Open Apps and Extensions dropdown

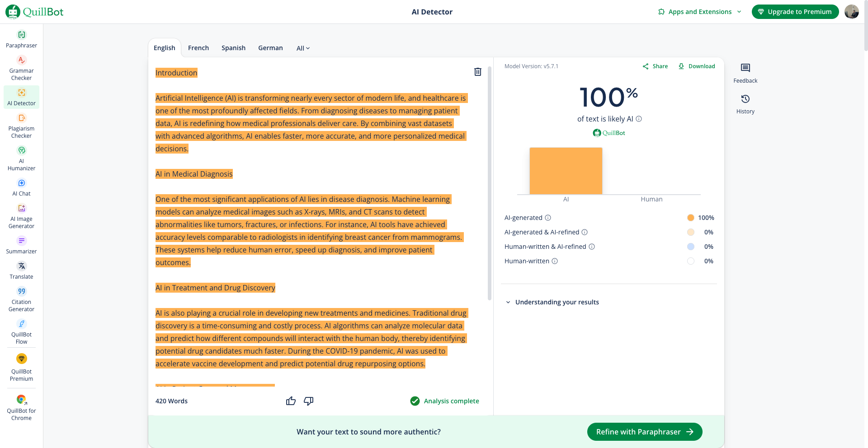pyautogui.click(x=699, y=12)
